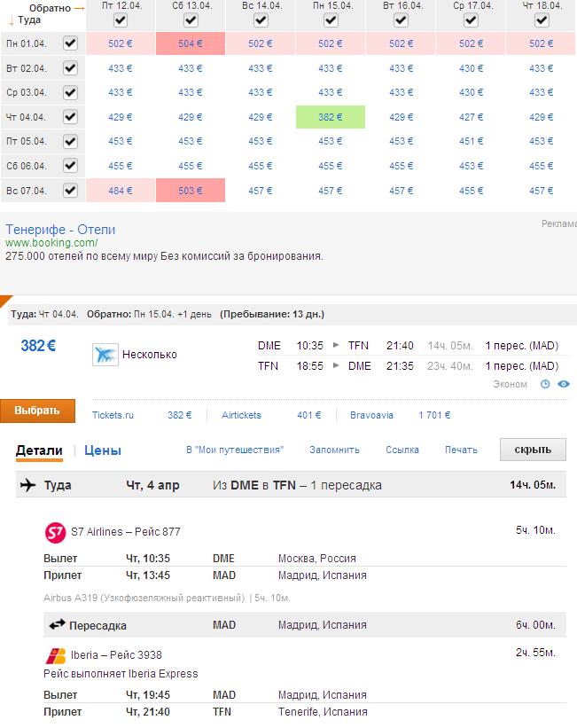Open the Тенерифе - Отели ad link
Screen dimensions: 577x728
click(60, 230)
